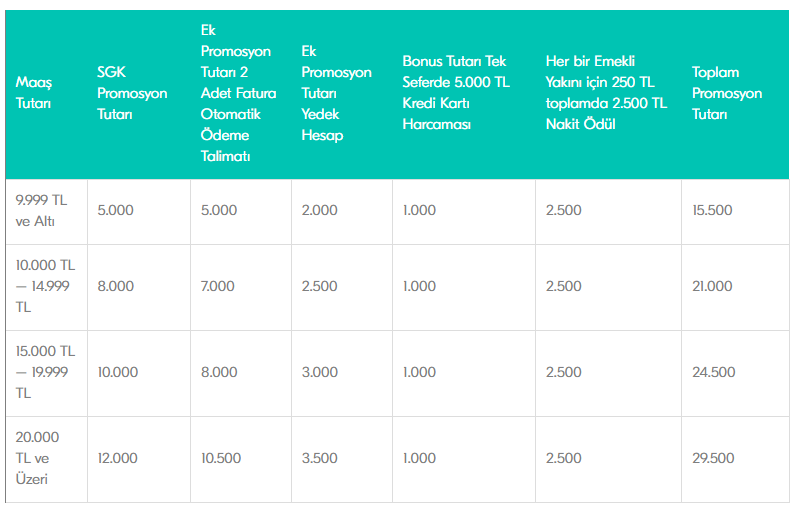This screenshot has height=513, width=807.
Task: Select the 12.000 SGK promotion value
Action: [x=119, y=458]
